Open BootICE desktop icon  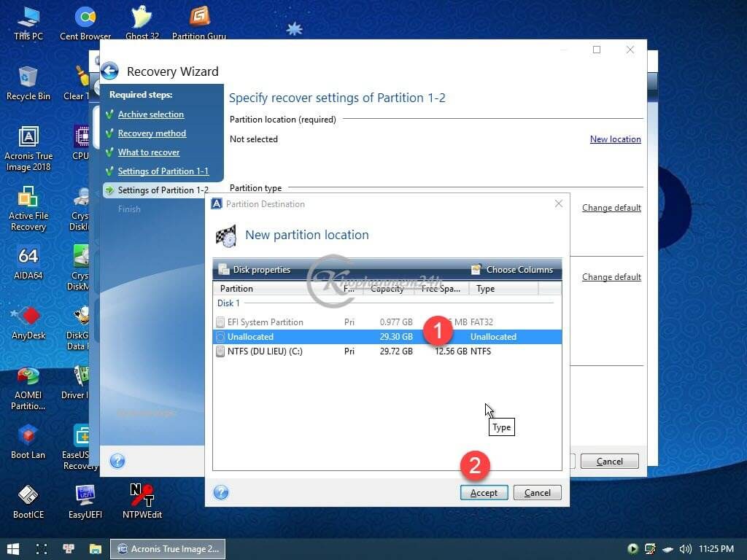point(28,501)
